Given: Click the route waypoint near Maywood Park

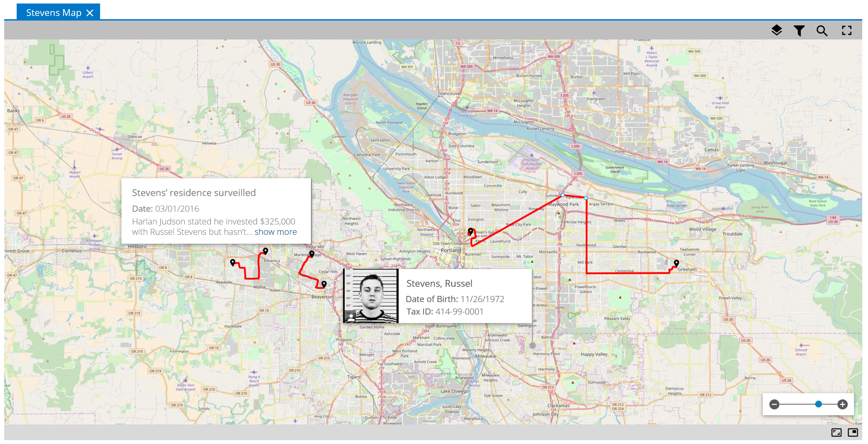Looking at the screenshot, I should pos(562,196).
